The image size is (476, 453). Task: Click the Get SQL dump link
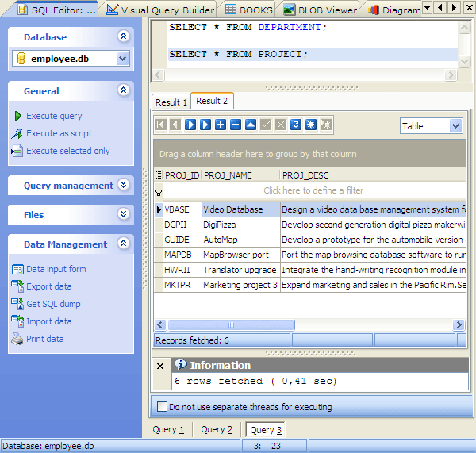pos(53,304)
